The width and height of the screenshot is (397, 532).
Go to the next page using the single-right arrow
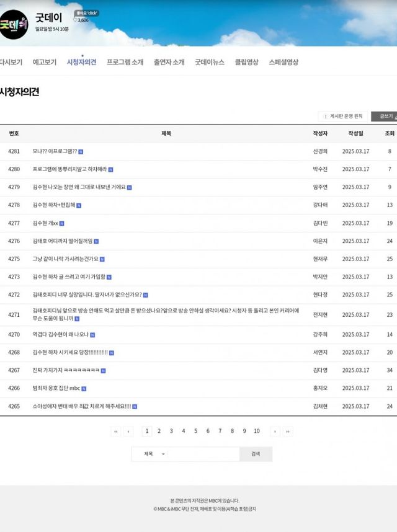coord(275,431)
